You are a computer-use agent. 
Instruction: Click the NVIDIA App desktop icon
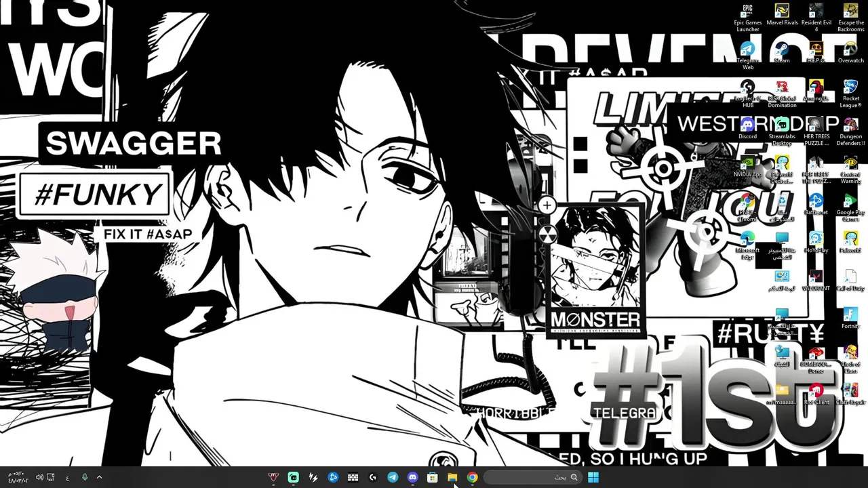pyautogui.click(x=748, y=167)
